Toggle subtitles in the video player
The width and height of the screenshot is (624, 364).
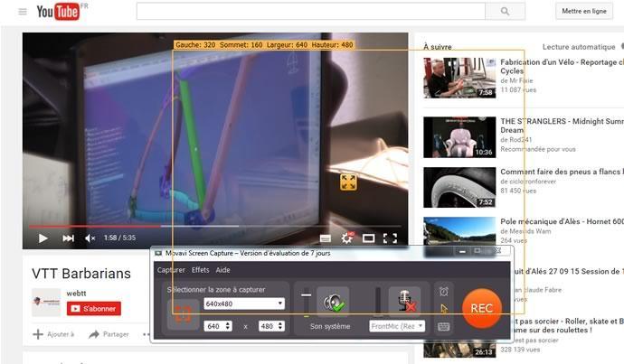coord(326,238)
